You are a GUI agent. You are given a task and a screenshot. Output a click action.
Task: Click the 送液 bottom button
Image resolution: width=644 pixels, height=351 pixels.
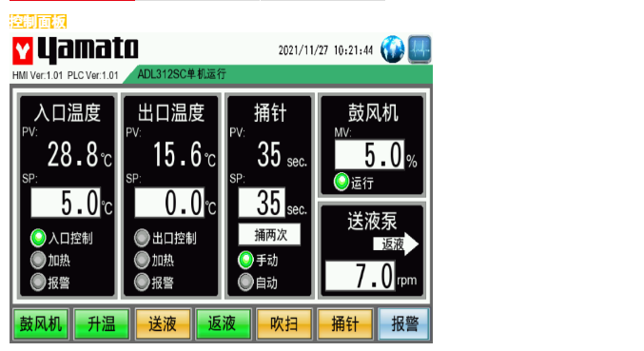[x=163, y=324]
